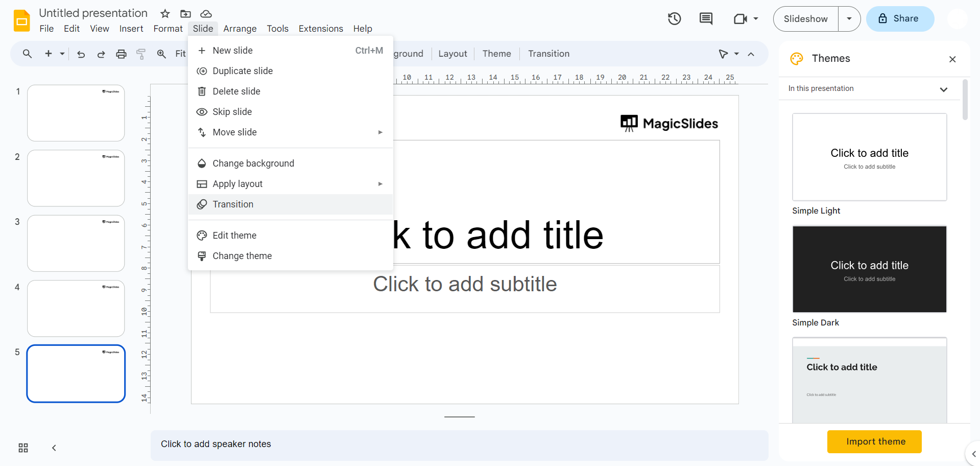
Task: Click the Share button
Action: pos(900,19)
